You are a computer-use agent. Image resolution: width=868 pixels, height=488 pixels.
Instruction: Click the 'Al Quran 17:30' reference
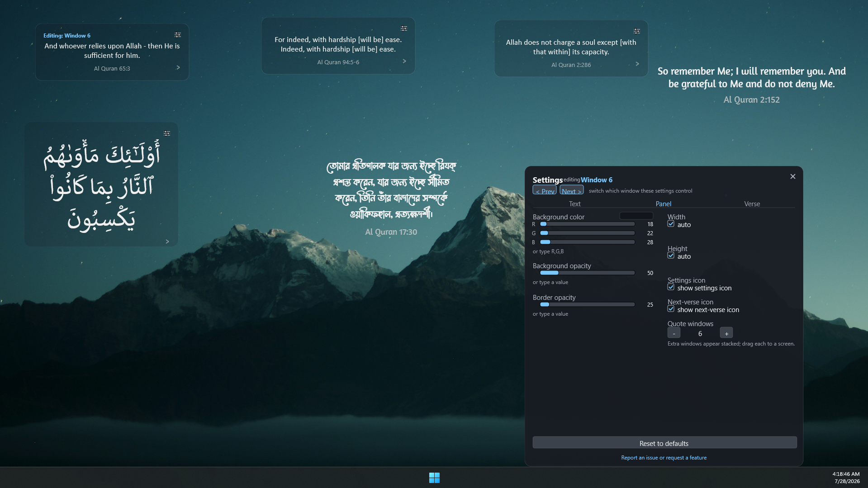391,232
